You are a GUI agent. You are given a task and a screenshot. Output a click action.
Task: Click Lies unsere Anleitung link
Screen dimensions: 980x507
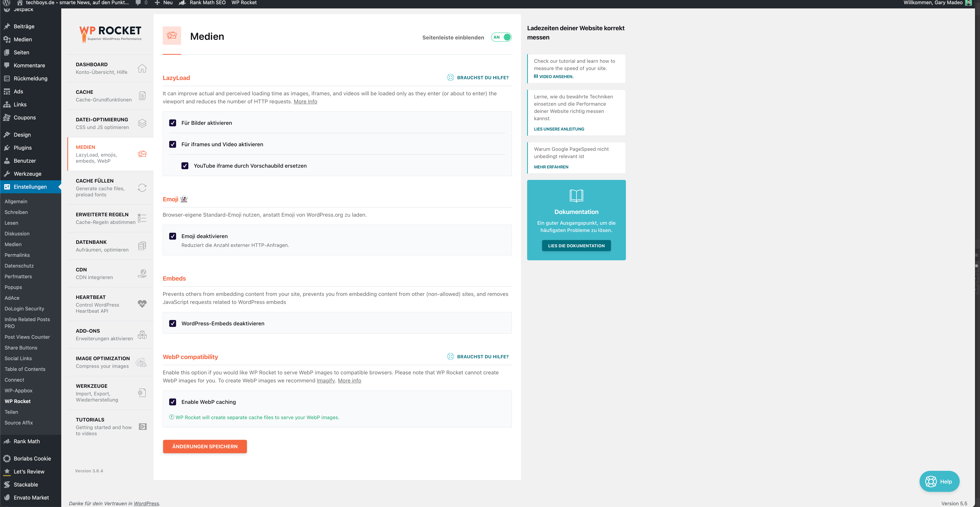click(559, 129)
